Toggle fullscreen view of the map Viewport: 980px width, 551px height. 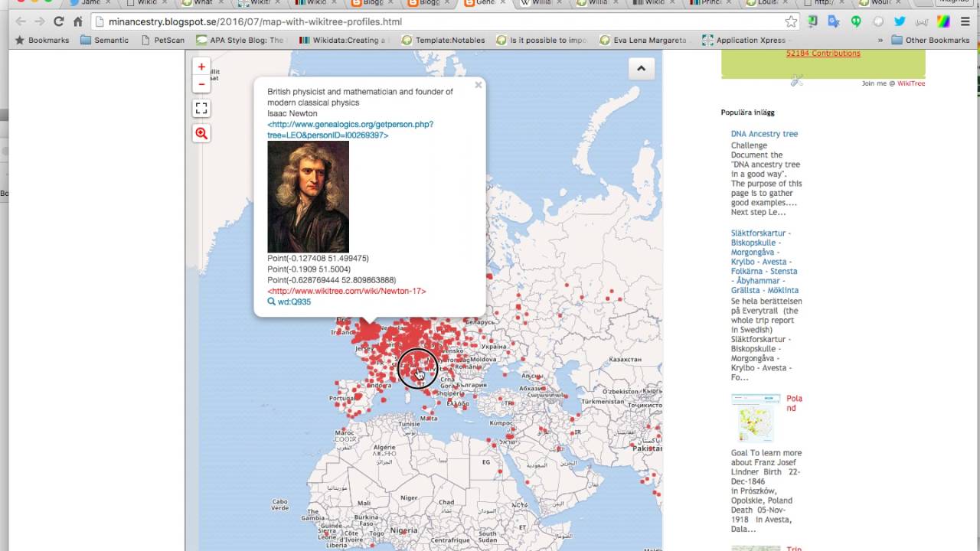[201, 108]
